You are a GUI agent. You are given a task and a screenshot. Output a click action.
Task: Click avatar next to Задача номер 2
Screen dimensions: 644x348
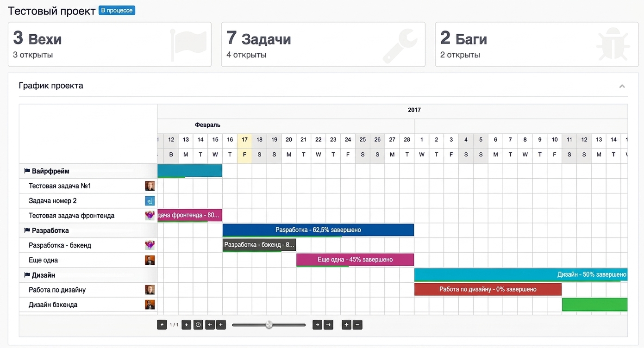tap(150, 201)
